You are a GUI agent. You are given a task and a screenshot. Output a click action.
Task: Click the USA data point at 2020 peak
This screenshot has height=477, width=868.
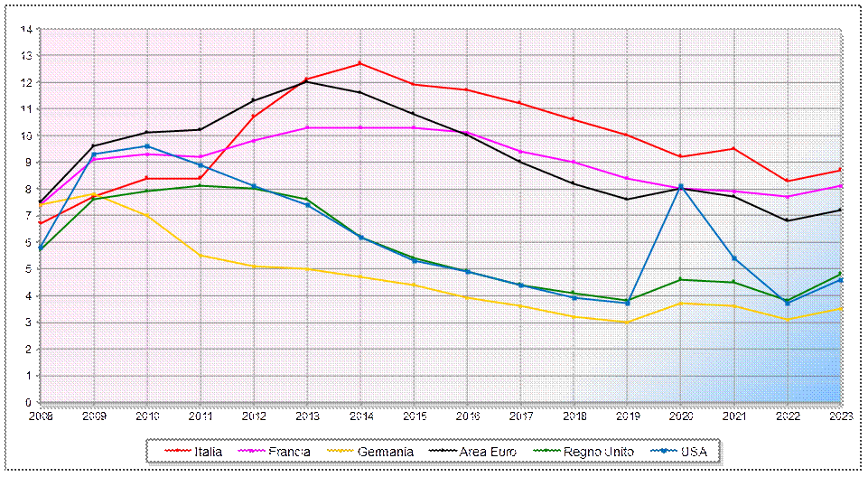tap(681, 187)
